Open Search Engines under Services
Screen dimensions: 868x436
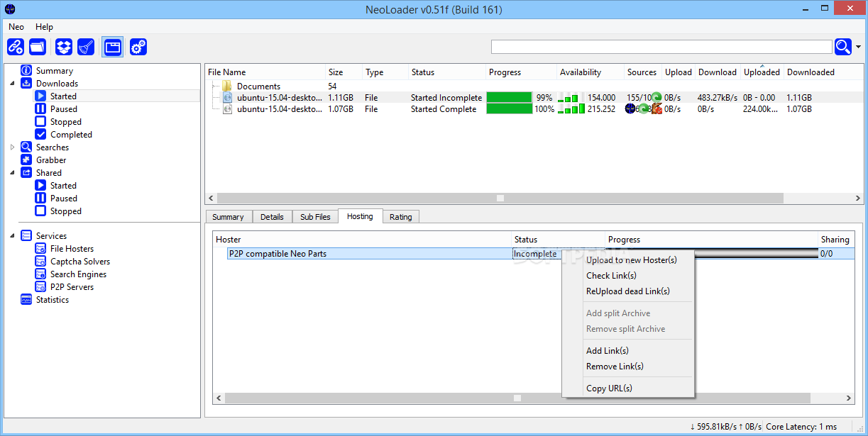[x=78, y=274]
